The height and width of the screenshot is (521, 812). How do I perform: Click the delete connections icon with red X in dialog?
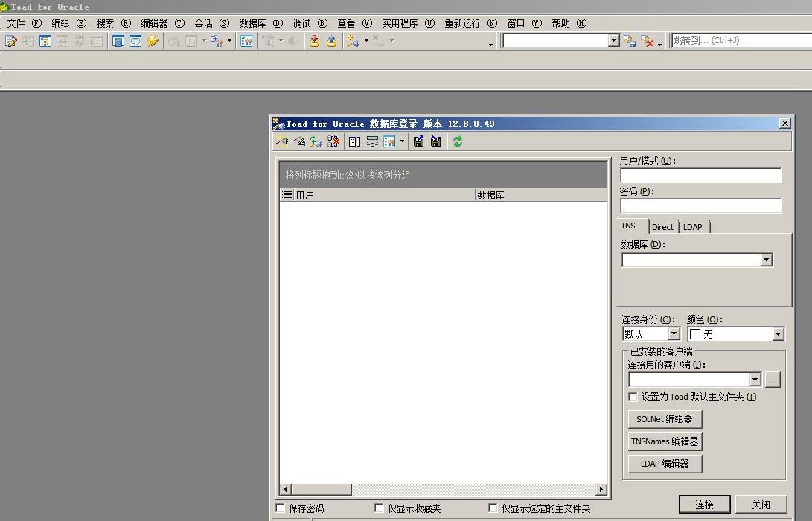pyautogui.click(x=333, y=141)
